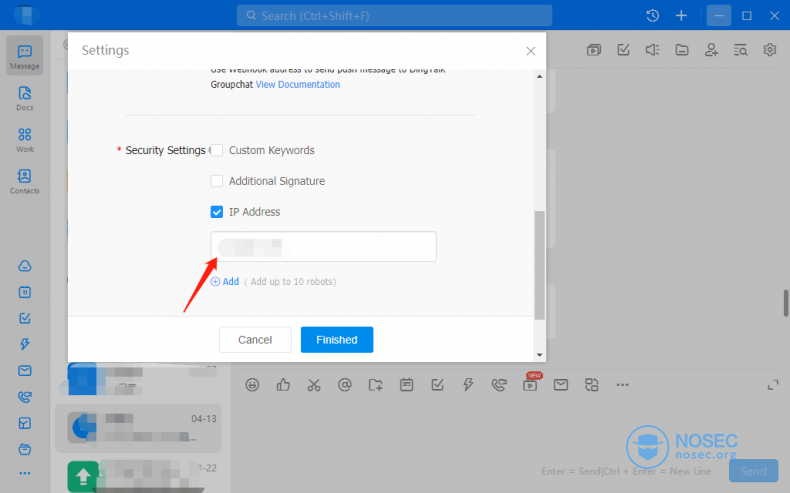The height and width of the screenshot is (493, 790).
Task: Click the Settings dialog scrollbar thumb
Action: pos(540,265)
